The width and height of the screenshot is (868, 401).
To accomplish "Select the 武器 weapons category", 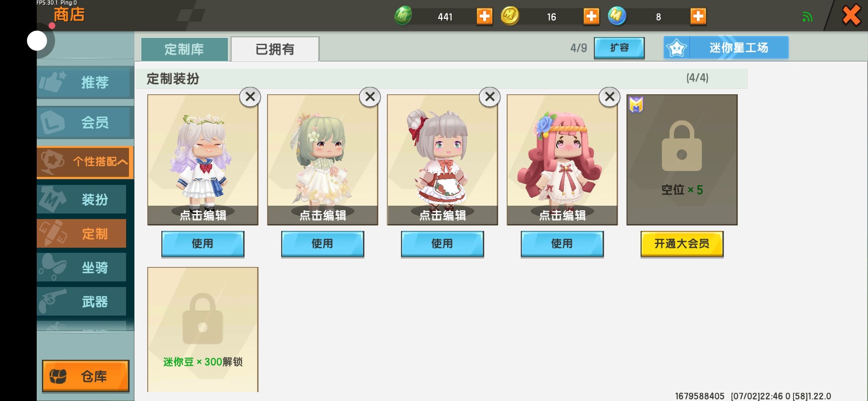I will click(82, 301).
